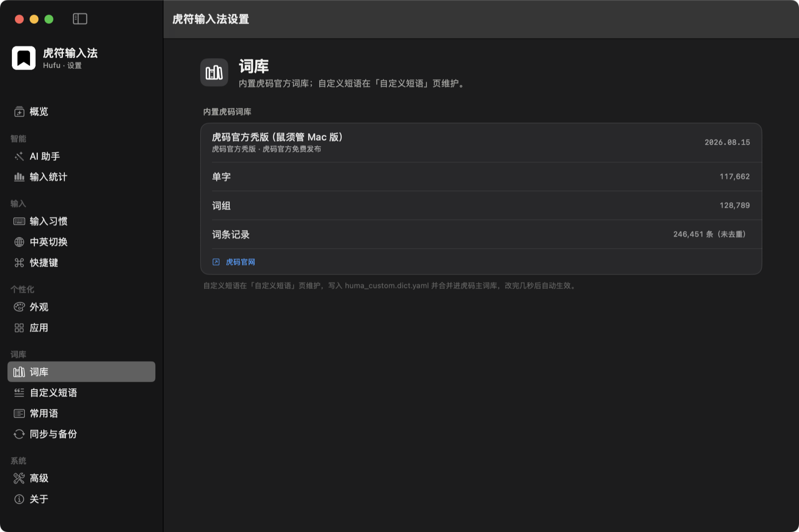Open the 关于 page

[x=81, y=499]
